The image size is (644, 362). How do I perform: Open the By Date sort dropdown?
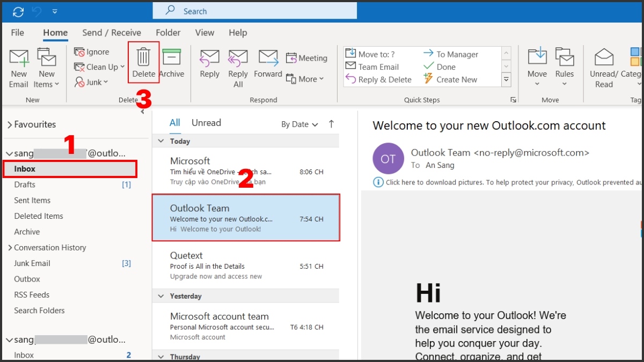point(299,124)
